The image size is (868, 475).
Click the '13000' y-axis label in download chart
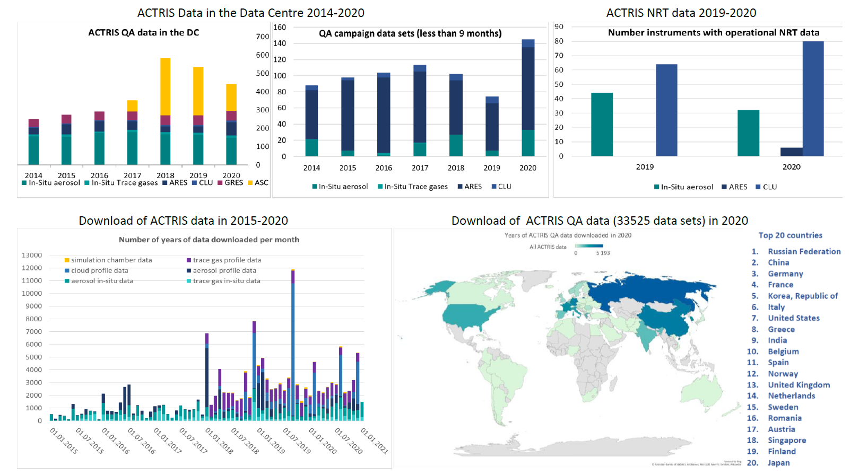pyautogui.click(x=32, y=255)
